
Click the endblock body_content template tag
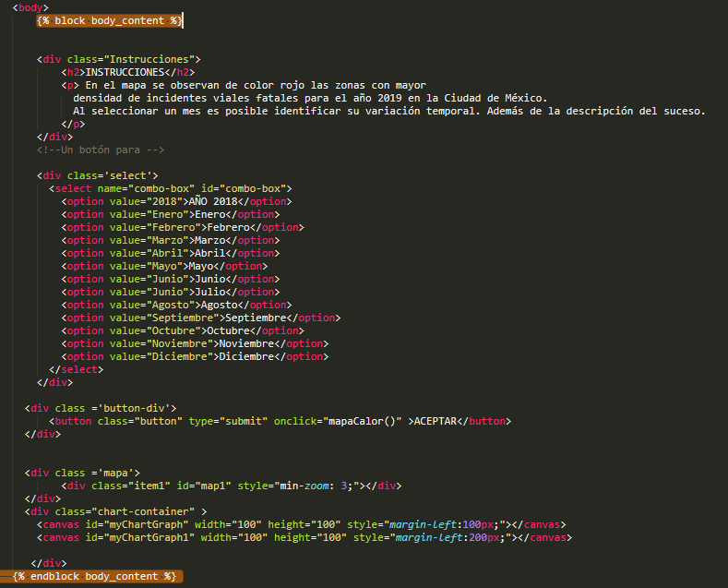94,576
